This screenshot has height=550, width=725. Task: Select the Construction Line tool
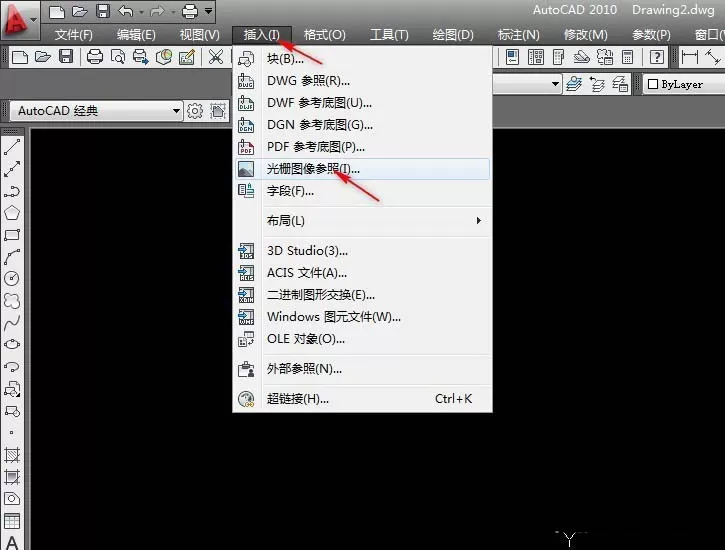[12, 169]
